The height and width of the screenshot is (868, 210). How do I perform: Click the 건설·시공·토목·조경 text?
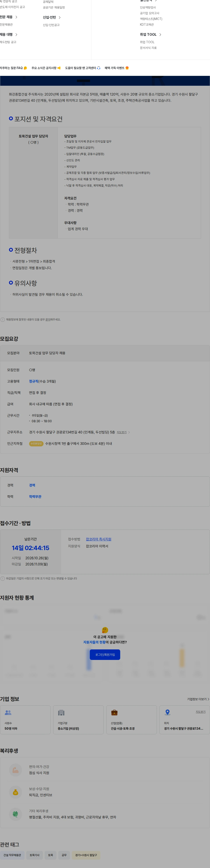click(x=123, y=729)
